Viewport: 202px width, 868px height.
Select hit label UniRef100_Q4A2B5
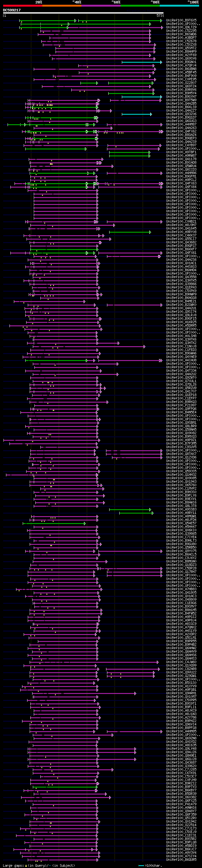[181, 104]
